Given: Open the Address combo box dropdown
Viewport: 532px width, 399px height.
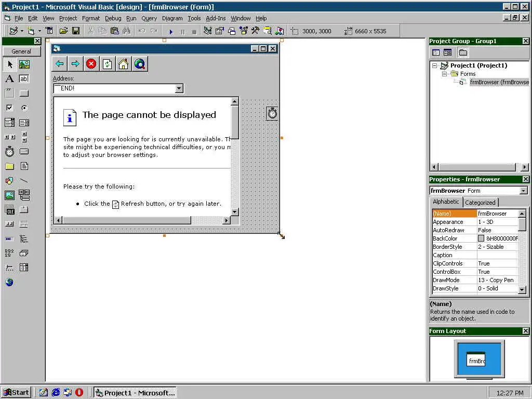Looking at the screenshot, I should tap(179, 88).
